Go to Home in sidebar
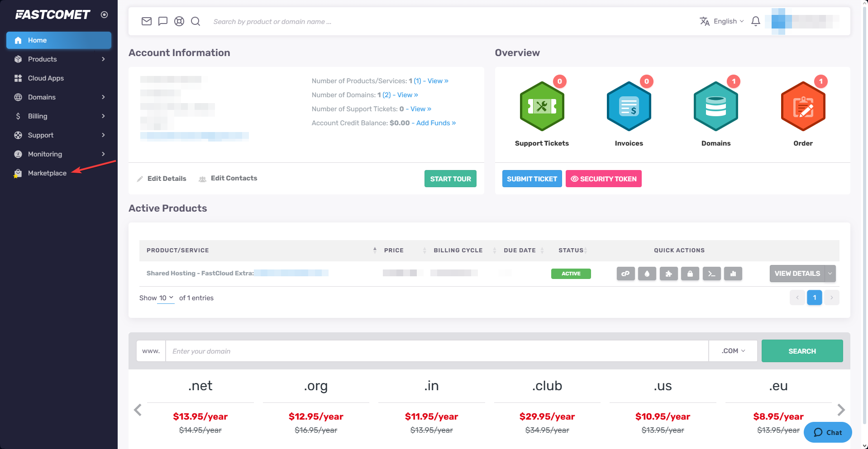 pos(59,40)
